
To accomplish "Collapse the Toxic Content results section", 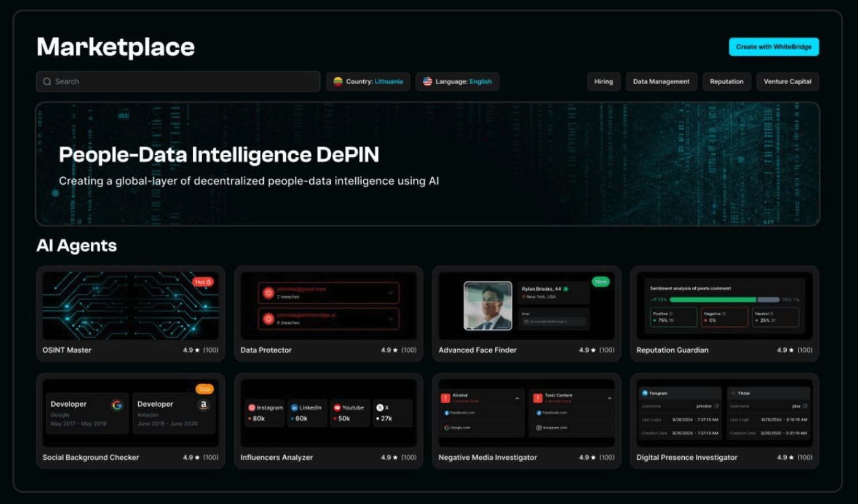I will click(609, 398).
